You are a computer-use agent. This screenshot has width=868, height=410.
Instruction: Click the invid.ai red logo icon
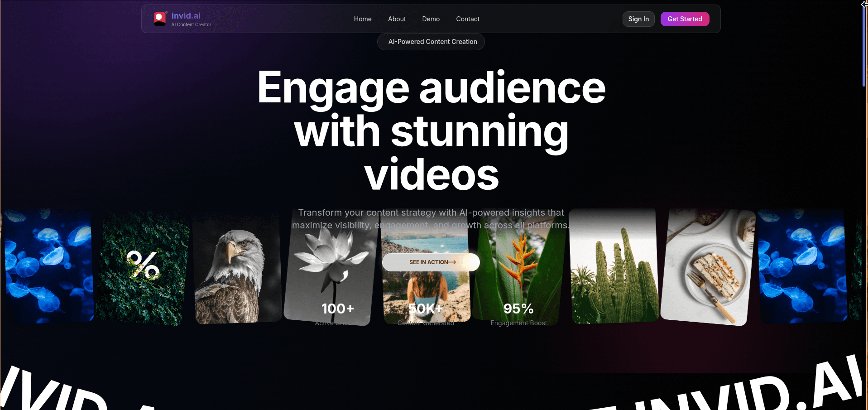160,19
